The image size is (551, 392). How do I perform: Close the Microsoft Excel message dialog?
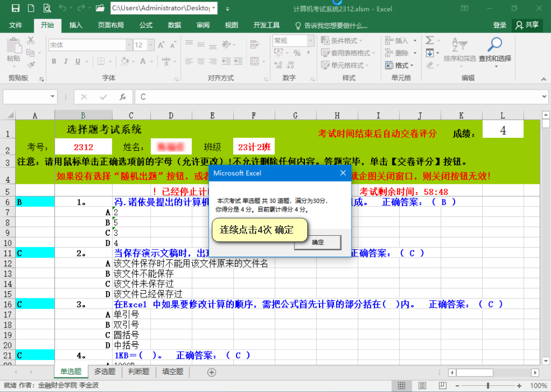(x=343, y=172)
